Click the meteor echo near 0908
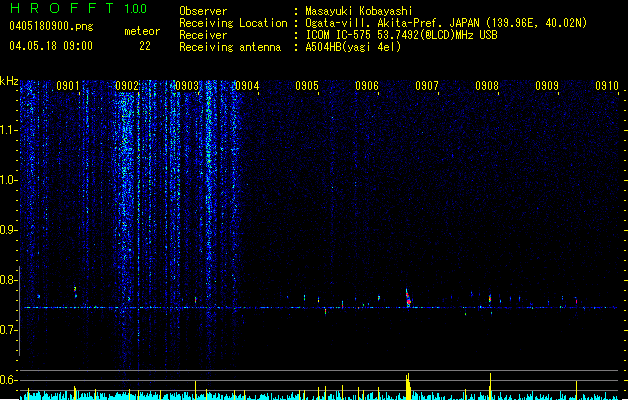629x400 pixels. pyautogui.click(x=490, y=298)
